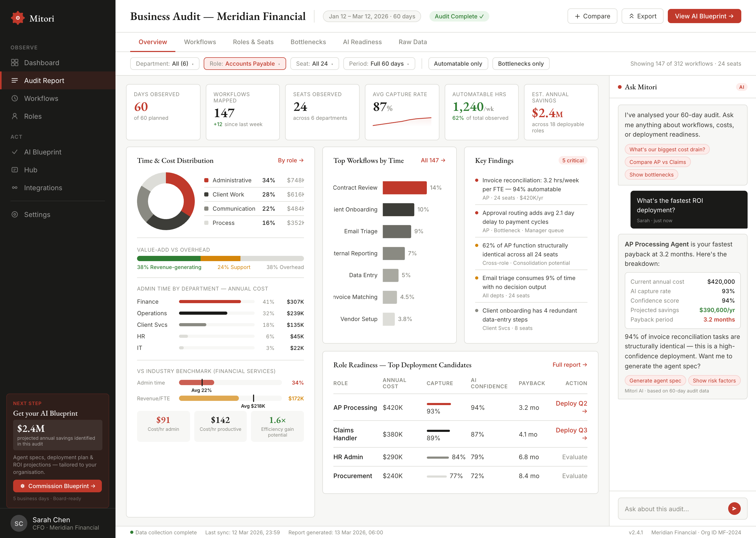Navigate to the Hub via sidebar
The width and height of the screenshot is (756, 538).
coord(30,170)
